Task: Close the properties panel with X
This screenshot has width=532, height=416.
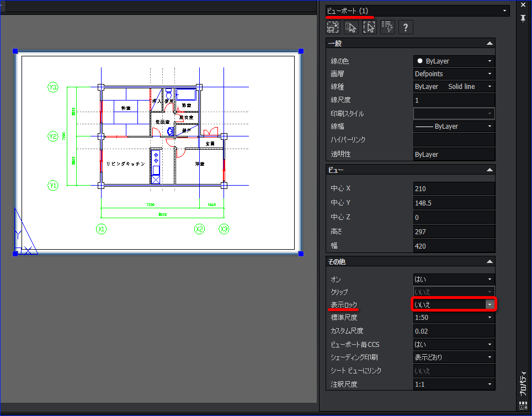Action: (x=523, y=4)
